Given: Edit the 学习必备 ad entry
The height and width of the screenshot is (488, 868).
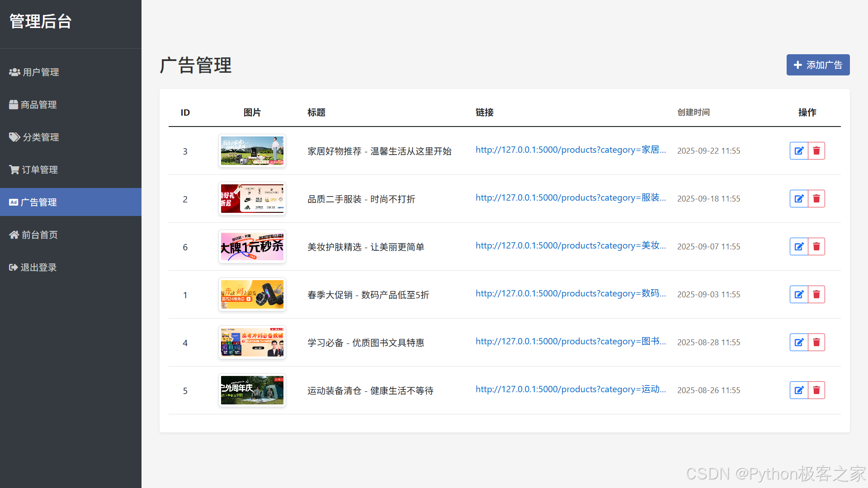Looking at the screenshot, I should 799,343.
